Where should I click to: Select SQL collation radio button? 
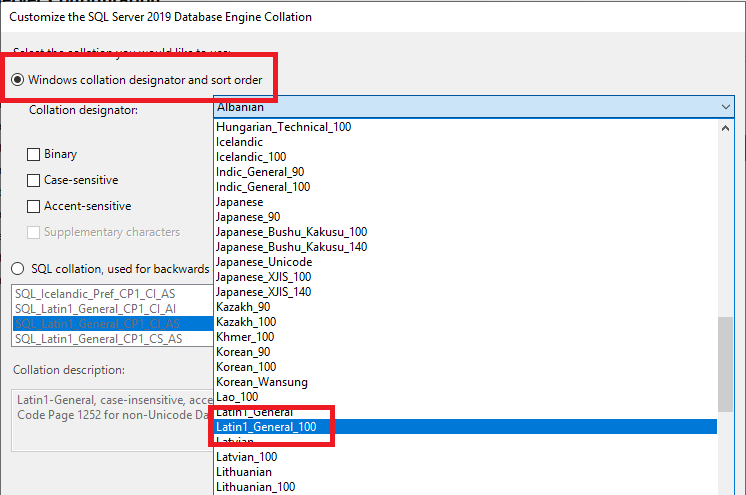coord(18,269)
